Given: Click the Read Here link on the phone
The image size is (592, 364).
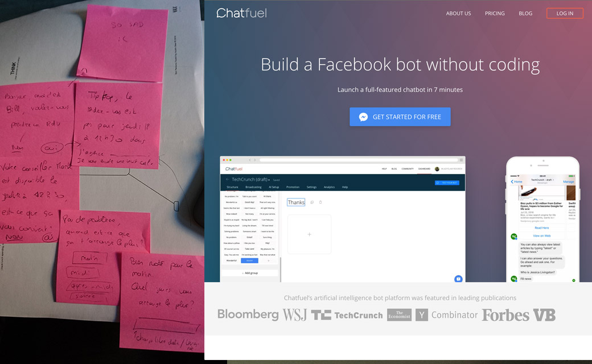Looking at the screenshot, I should (x=541, y=228).
